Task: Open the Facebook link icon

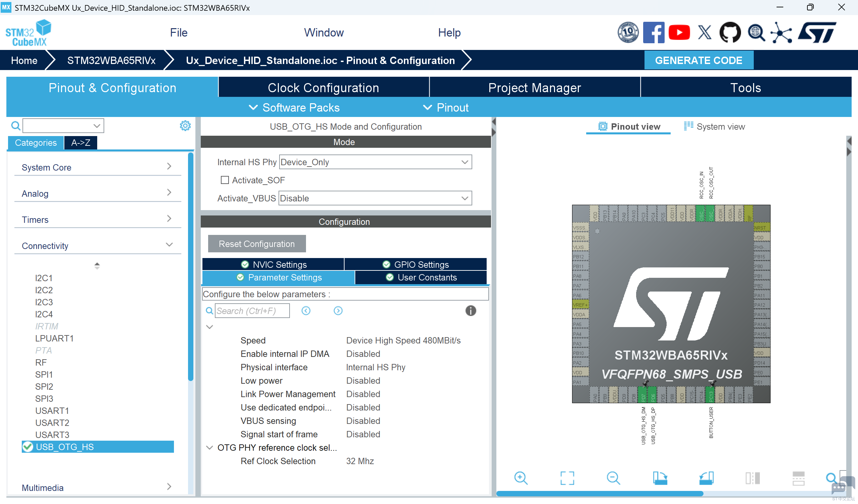Action: click(x=653, y=33)
